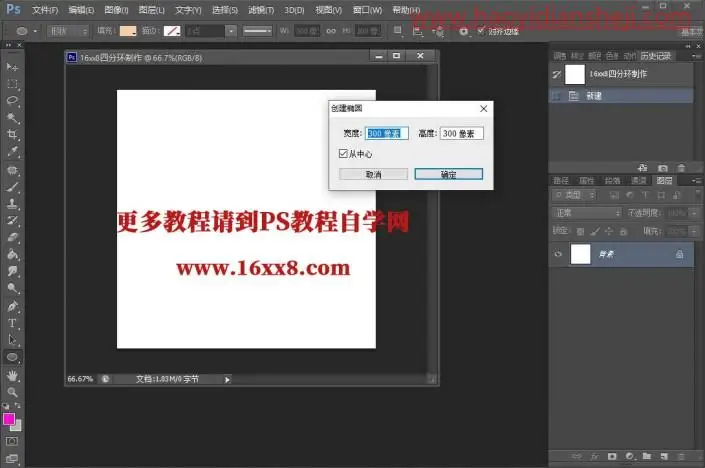Viewport: 705px width, 468px height.
Task: Select the Clone Stamp tool
Action: pyautogui.click(x=12, y=204)
